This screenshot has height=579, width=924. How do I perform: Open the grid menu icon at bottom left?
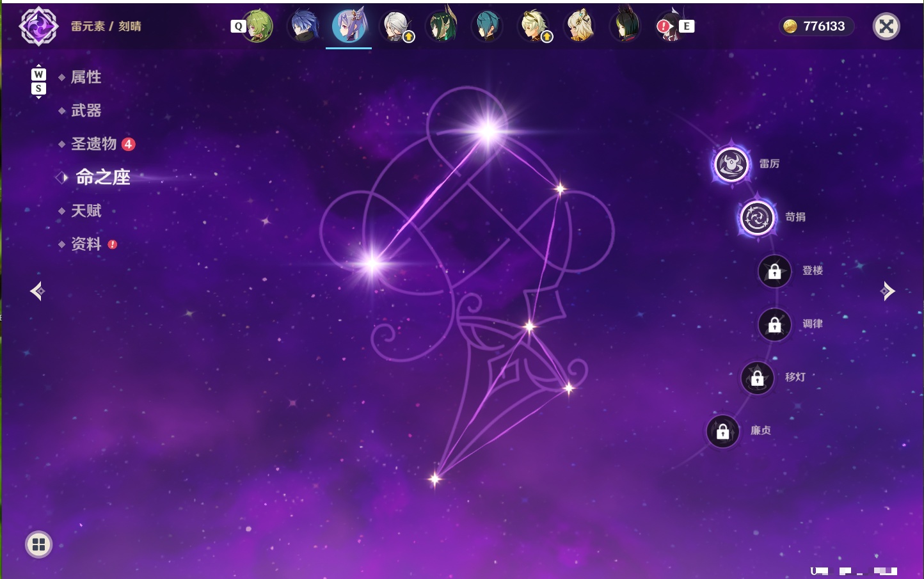[x=38, y=544]
